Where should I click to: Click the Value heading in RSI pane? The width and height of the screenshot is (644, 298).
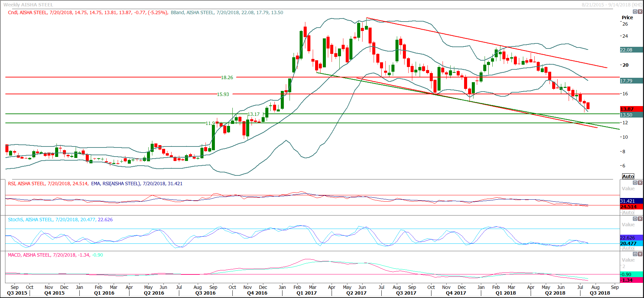coord(628,189)
